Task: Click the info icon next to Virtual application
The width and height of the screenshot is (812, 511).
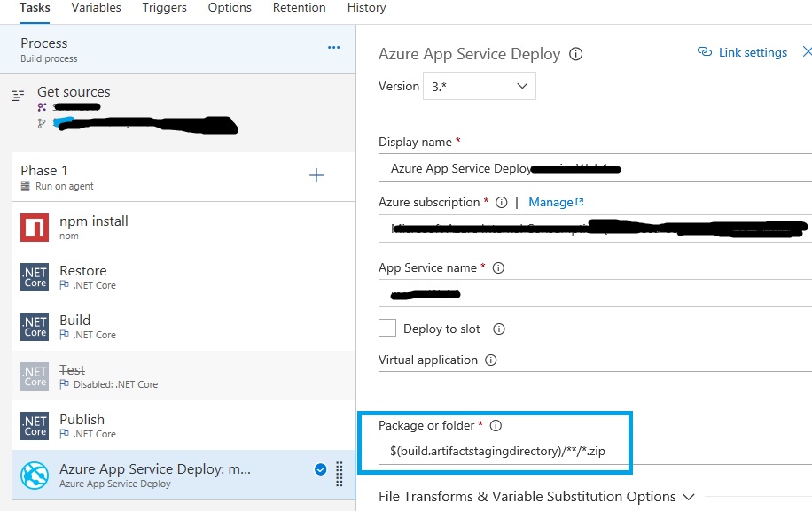Action: click(491, 360)
